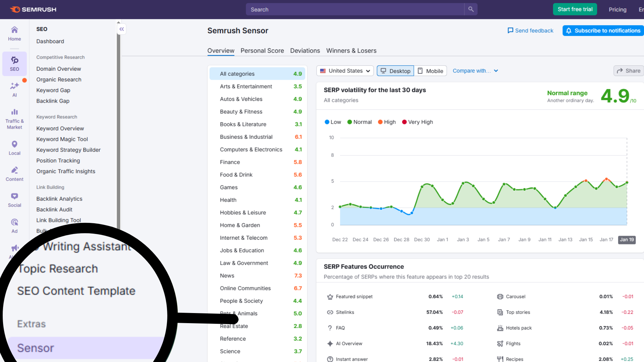Click the Recipes fork icon

pos(500,359)
